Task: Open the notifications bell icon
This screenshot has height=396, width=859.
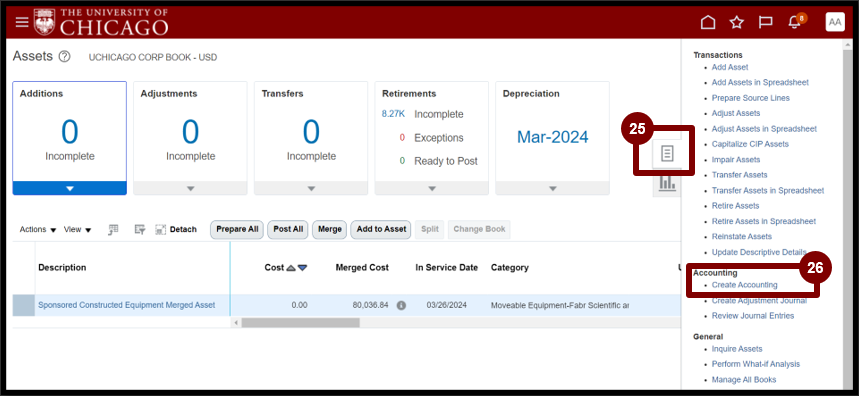Action: 794,22
